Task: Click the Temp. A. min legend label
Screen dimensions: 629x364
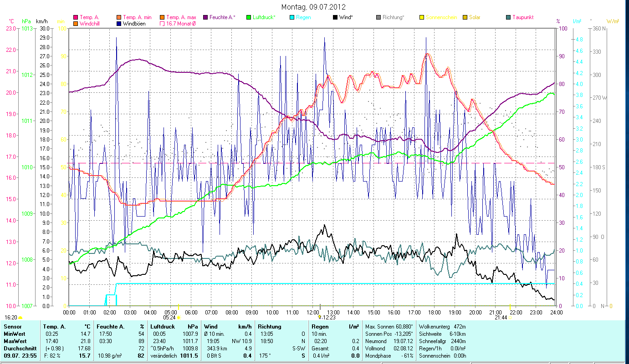Action: pos(137,17)
